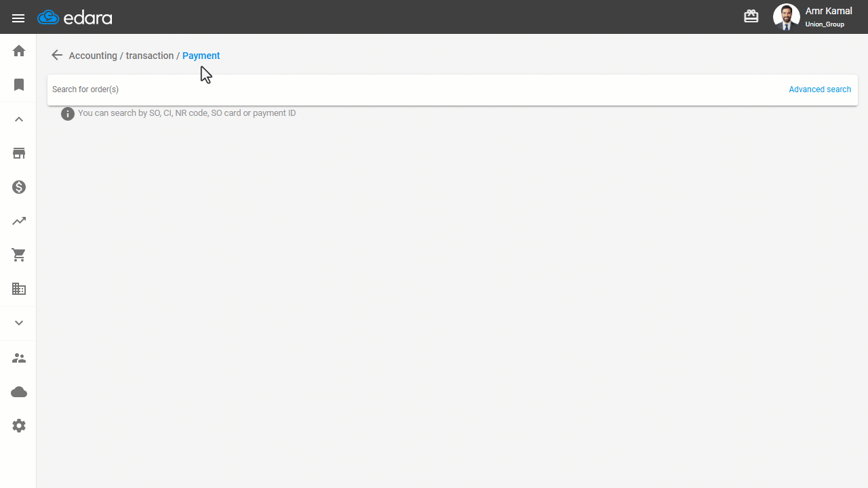This screenshot has width=868, height=488.
Task: Open the bookmarks sidebar icon
Action: (x=19, y=85)
